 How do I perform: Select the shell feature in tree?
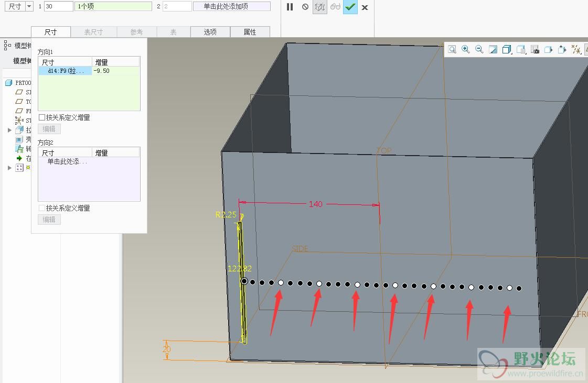[x=23, y=139]
